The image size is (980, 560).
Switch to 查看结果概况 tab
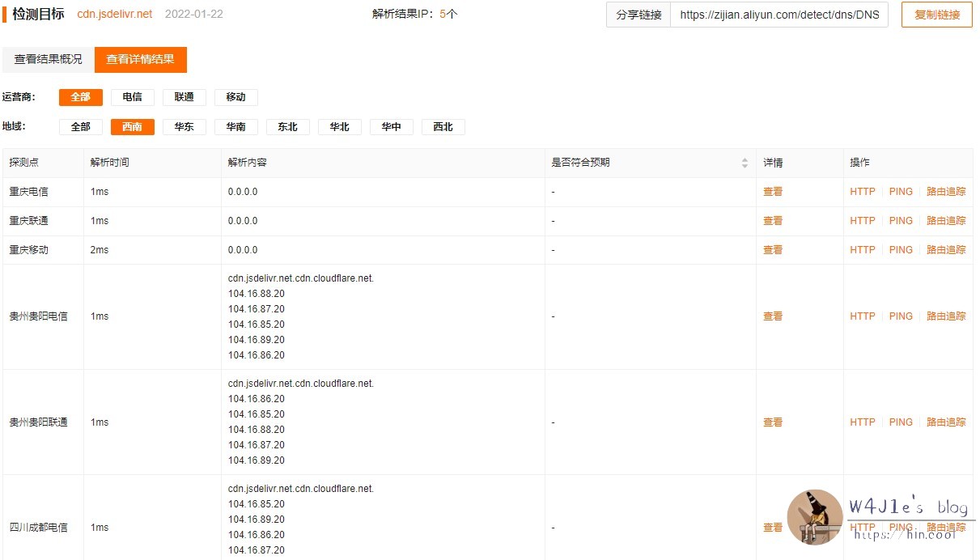(x=49, y=60)
